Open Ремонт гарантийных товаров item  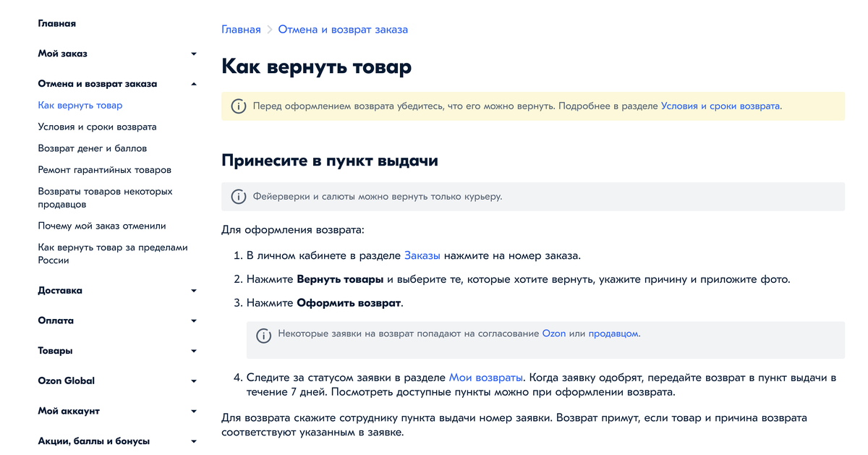coord(105,170)
